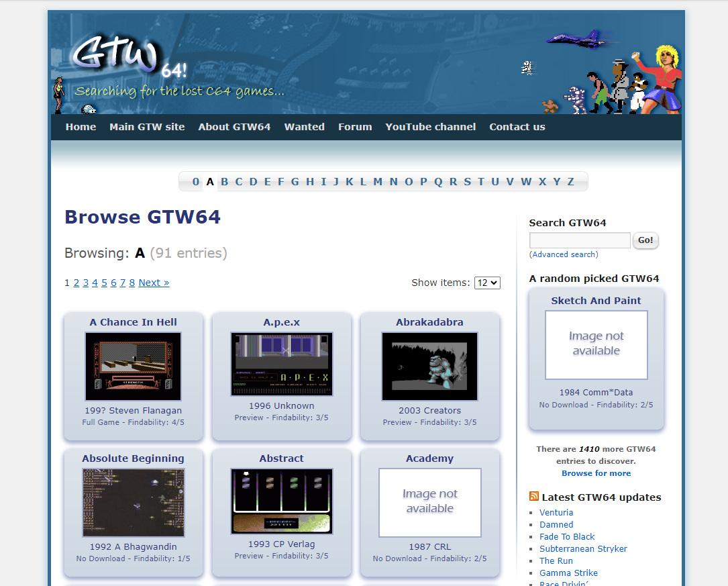
Task: Click the A Chance In Hell screenshot thumbnail
Action: pos(134,367)
